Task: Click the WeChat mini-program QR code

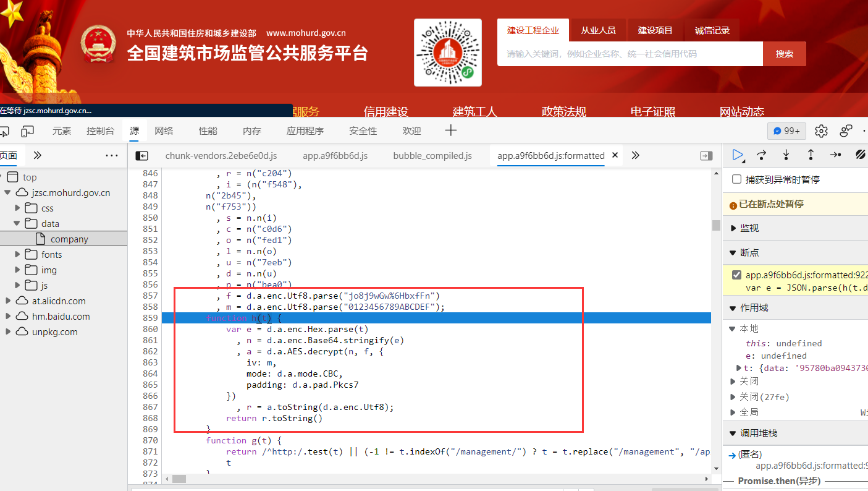Action: pos(448,53)
